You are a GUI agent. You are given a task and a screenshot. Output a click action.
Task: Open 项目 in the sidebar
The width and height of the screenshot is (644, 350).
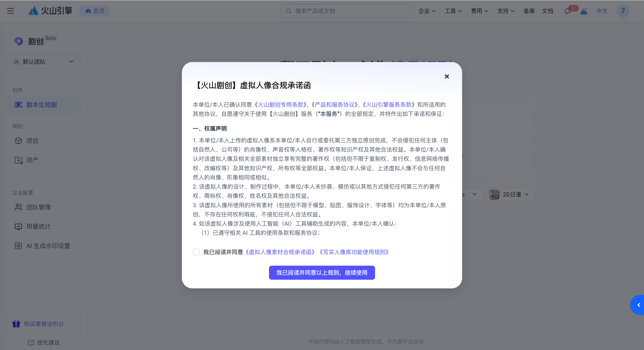coord(44,141)
